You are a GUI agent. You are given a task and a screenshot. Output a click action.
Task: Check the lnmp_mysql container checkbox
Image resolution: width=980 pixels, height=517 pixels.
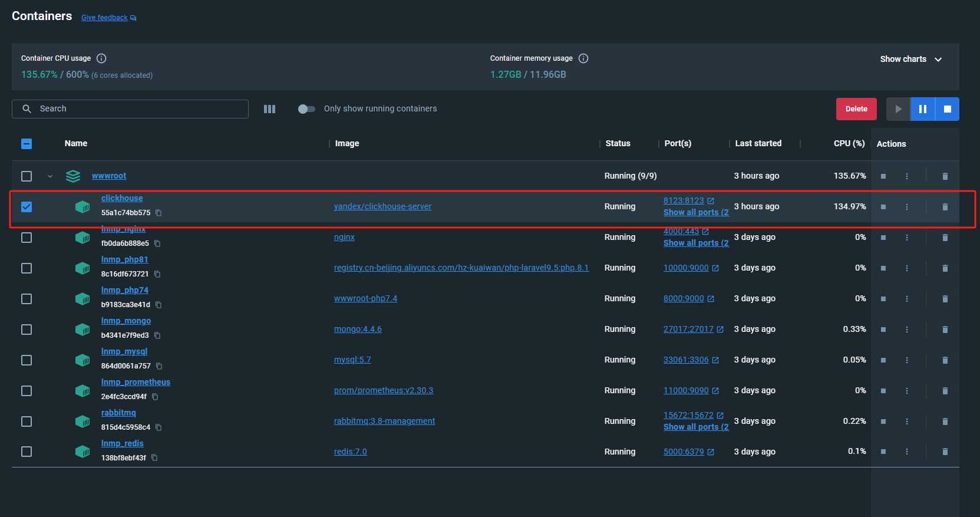27,360
